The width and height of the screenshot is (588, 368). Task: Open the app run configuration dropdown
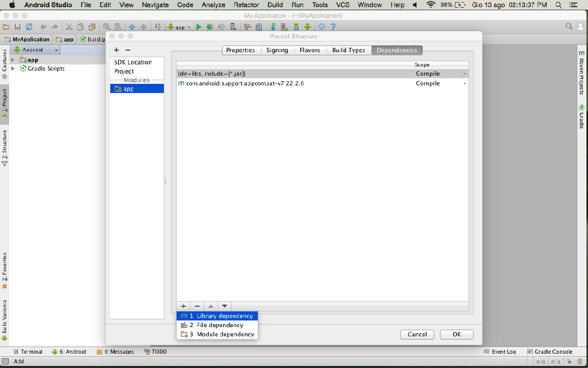tap(180, 27)
